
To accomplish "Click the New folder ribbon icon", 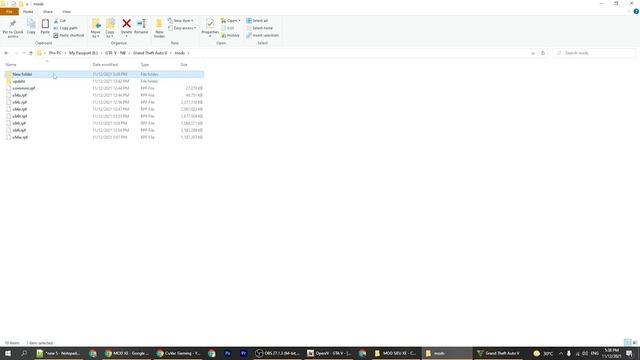I will pos(159,24).
